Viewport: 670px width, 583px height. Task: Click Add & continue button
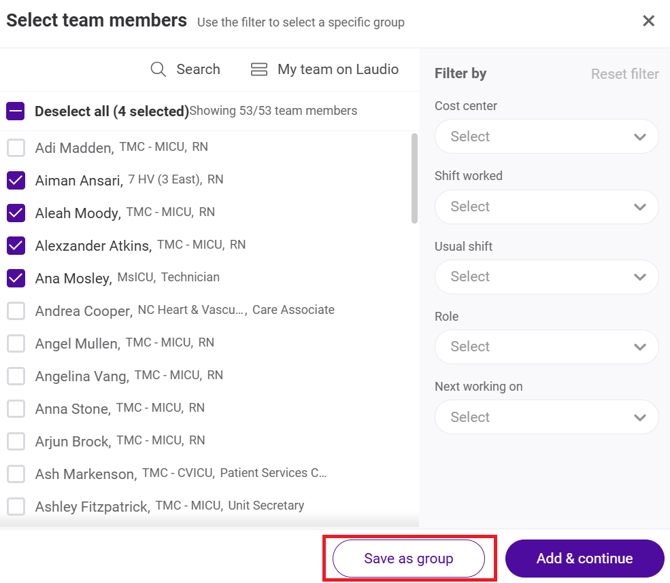coord(585,558)
